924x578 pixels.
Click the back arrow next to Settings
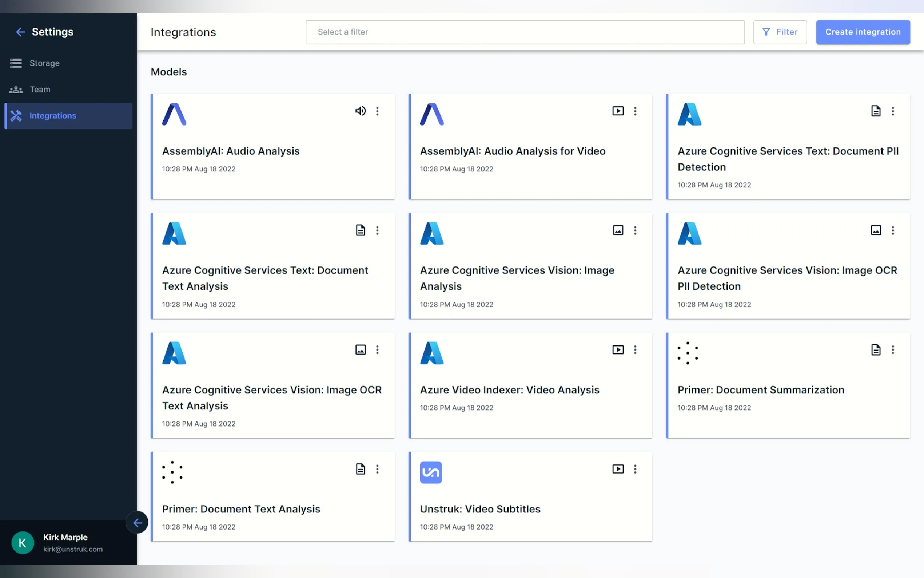coord(20,32)
